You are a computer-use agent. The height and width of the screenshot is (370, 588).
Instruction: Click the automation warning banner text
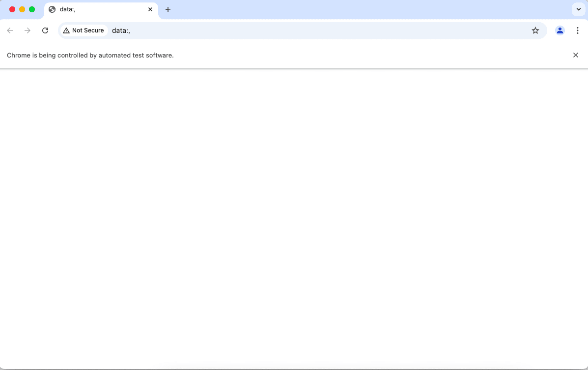pyautogui.click(x=90, y=55)
